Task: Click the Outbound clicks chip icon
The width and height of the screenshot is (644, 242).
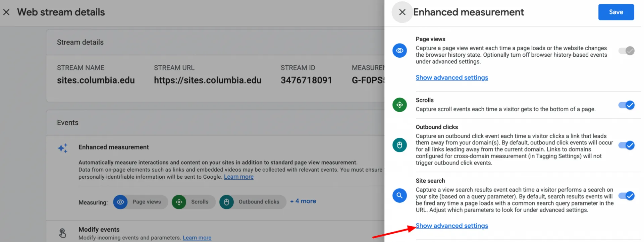Action: [x=226, y=202]
